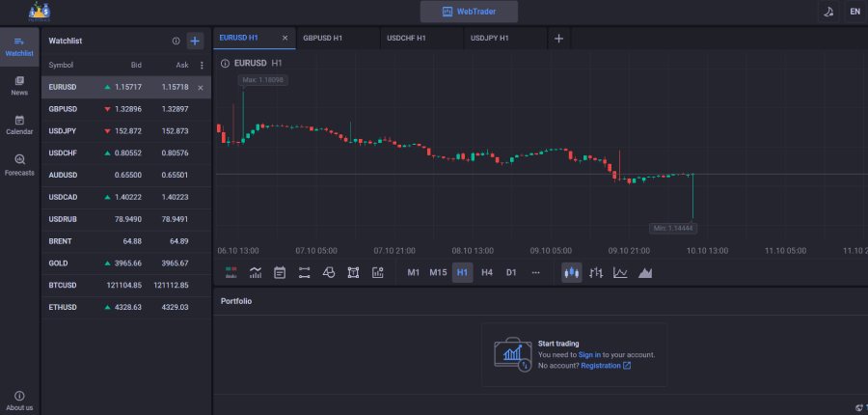
Task: Expand more timeframes with ellipsis button
Action: [535, 272]
